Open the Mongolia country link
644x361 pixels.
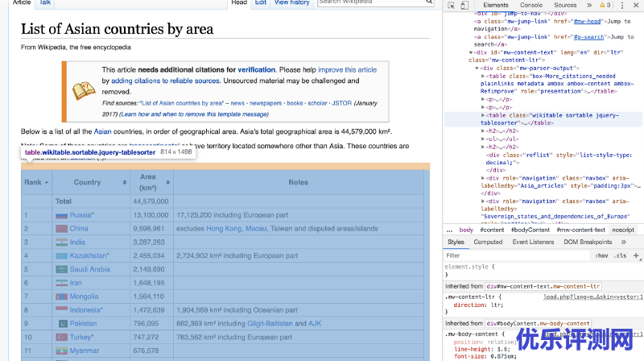click(85, 297)
